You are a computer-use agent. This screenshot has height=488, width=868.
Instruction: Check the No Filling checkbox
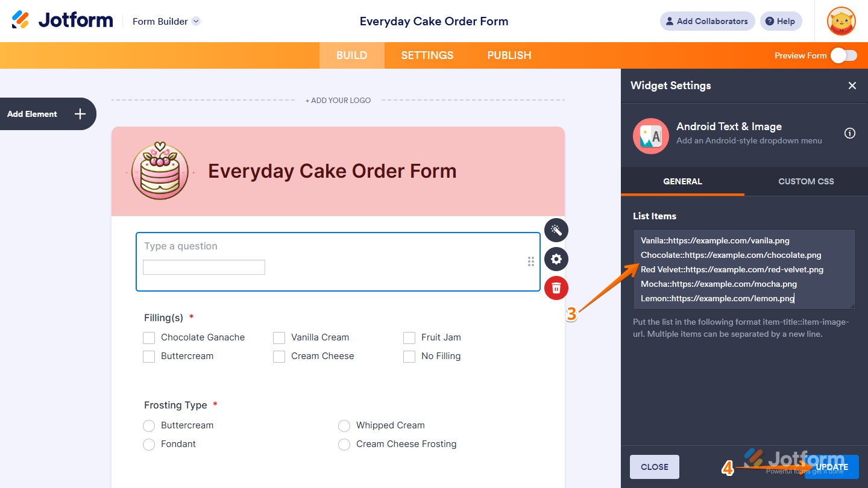coord(409,356)
